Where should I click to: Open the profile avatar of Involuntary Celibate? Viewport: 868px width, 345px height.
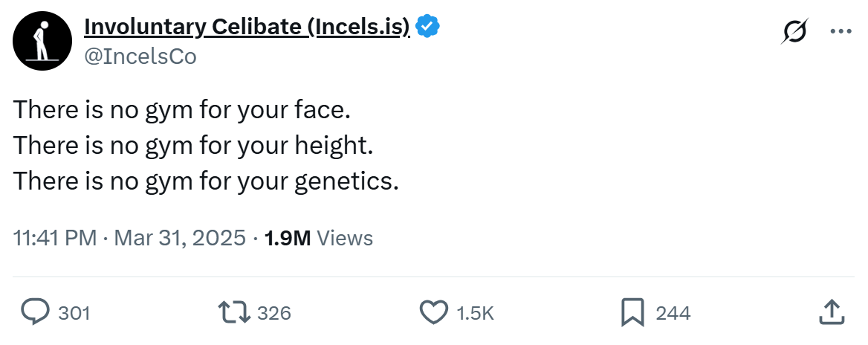tap(42, 40)
